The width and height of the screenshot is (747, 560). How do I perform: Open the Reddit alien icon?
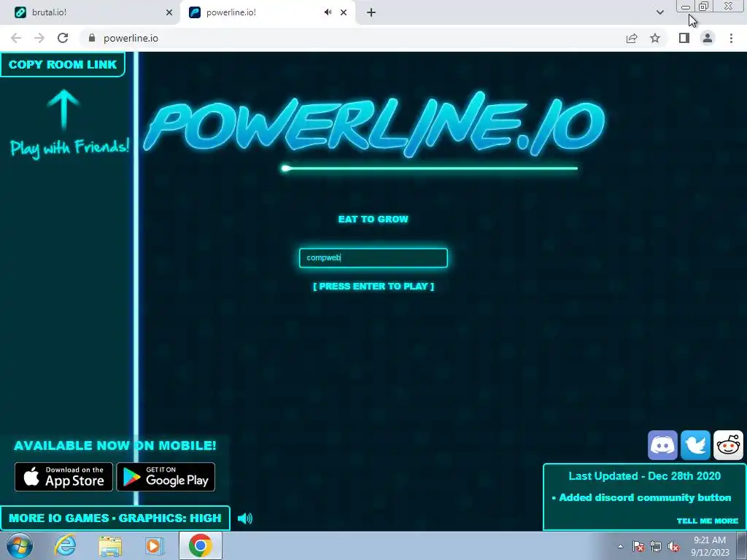[728, 446]
